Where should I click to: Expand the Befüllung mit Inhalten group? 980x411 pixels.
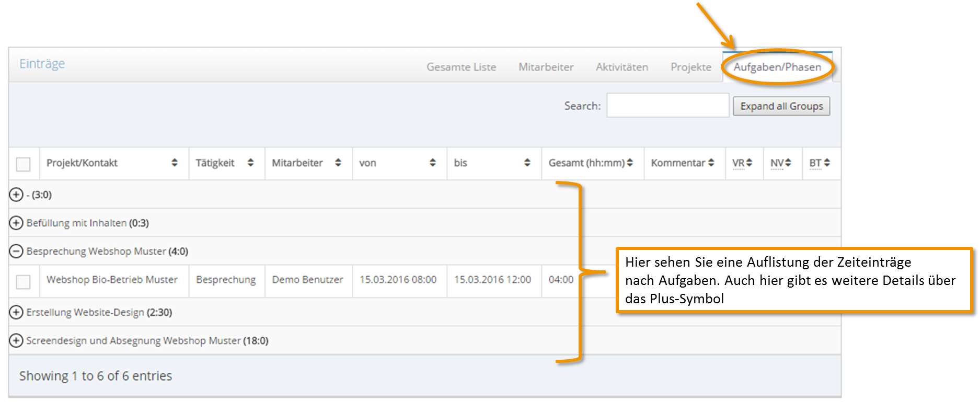click(x=17, y=223)
